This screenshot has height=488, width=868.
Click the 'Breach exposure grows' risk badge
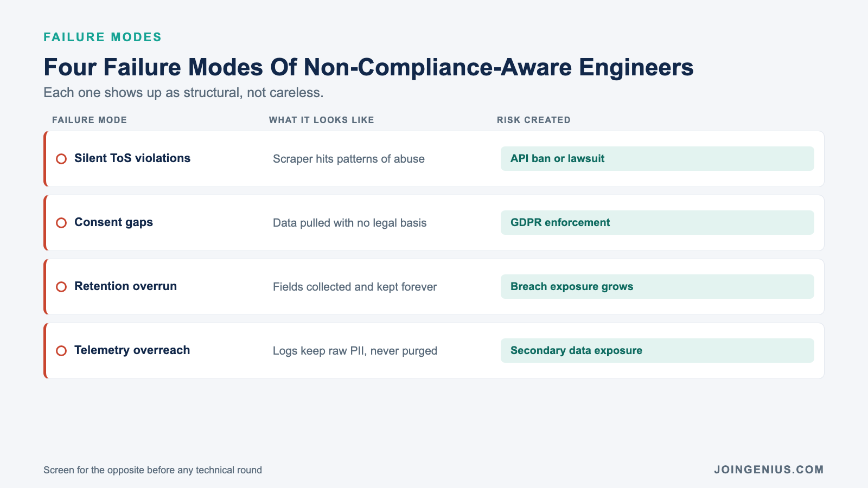click(x=657, y=287)
